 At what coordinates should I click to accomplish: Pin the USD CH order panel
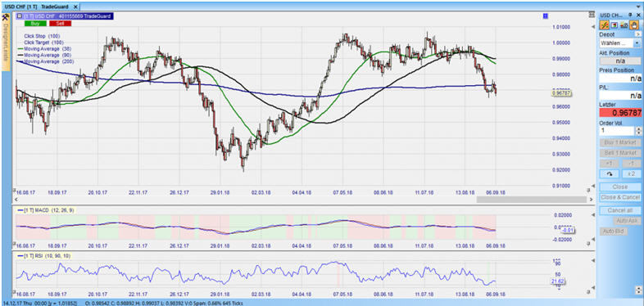[x=630, y=15]
